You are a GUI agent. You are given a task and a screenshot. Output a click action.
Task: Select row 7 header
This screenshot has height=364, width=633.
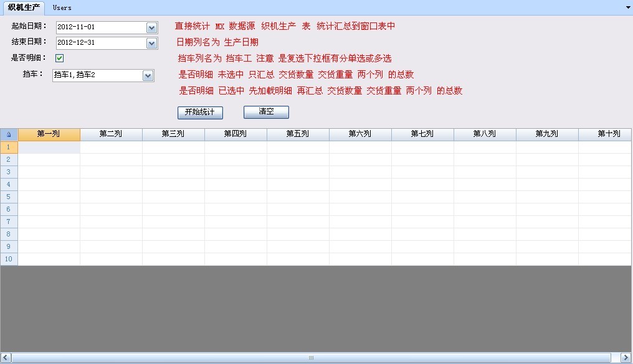(x=9, y=222)
